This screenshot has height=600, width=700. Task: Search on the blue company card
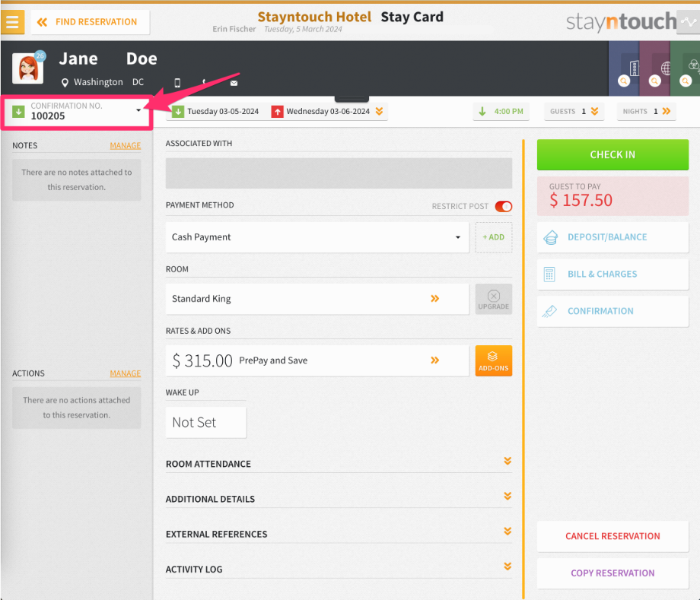click(624, 81)
